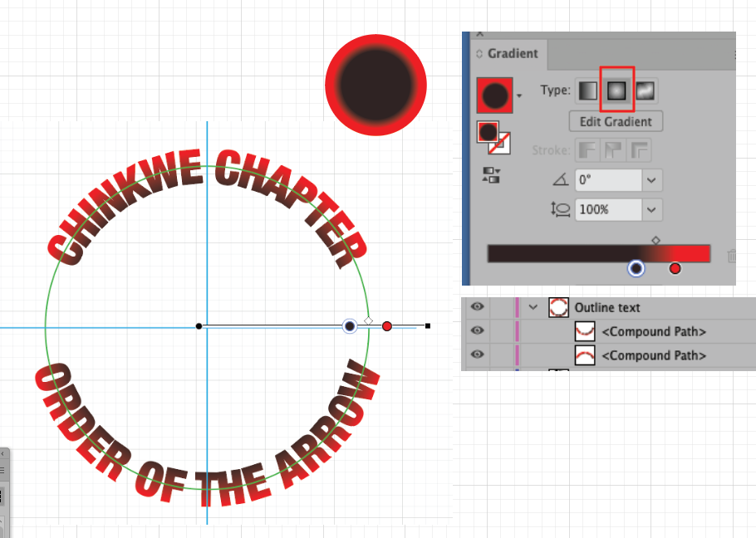
Task: Open the 100% aspect ratio dropdown
Action: coord(652,209)
